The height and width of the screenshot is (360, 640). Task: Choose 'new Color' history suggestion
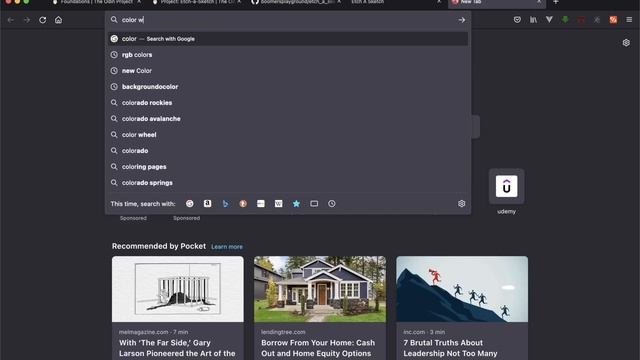point(288,71)
